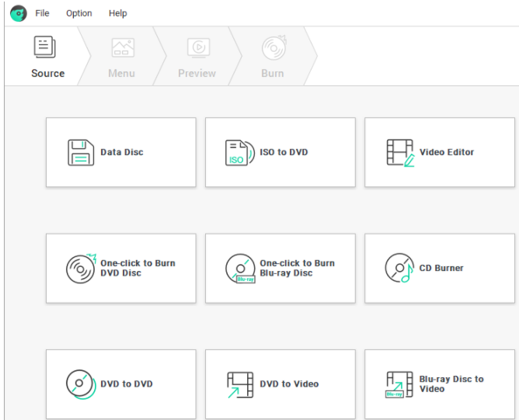Go to the Burn step tab
Viewport: 519px width, 420px height.
click(x=273, y=56)
